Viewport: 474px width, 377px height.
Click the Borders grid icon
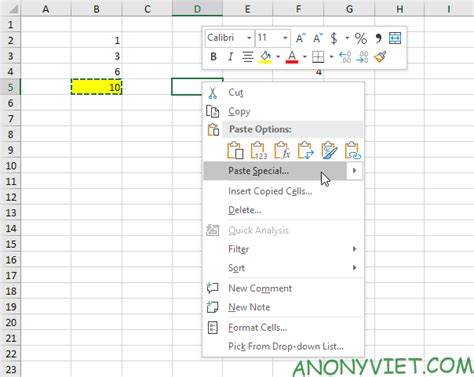click(318, 57)
